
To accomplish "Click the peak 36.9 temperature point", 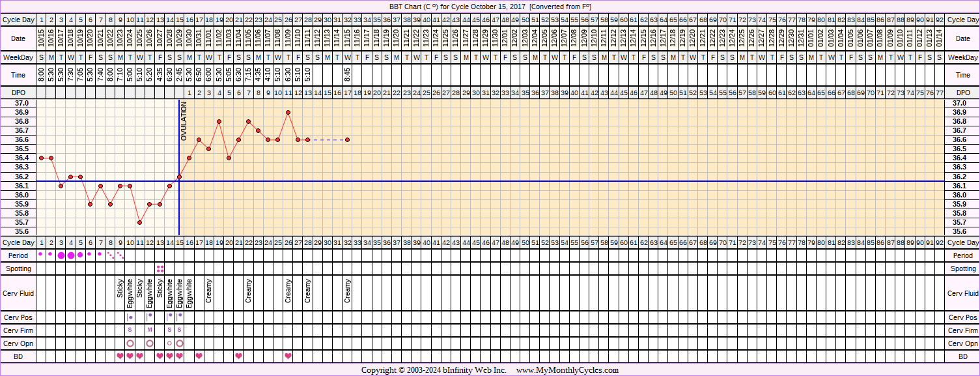I will pos(288,112).
